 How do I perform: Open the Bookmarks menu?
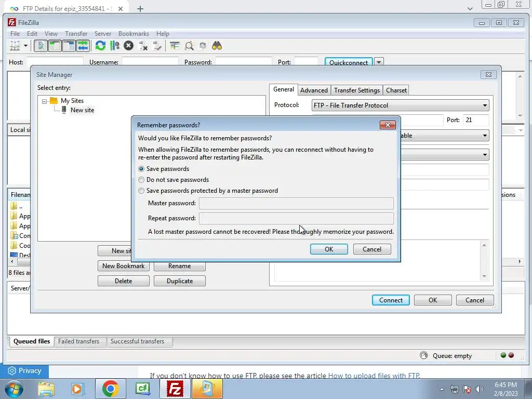(x=134, y=34)
